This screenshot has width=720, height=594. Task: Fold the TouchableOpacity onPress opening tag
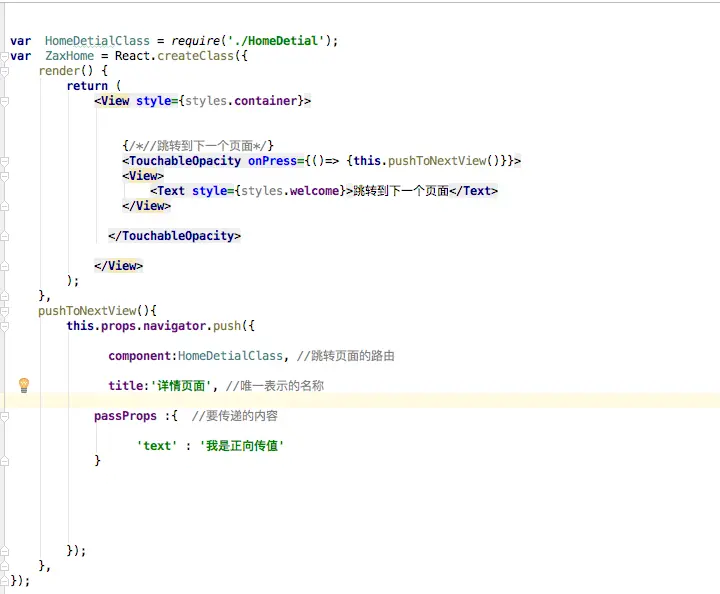(4, 161)
